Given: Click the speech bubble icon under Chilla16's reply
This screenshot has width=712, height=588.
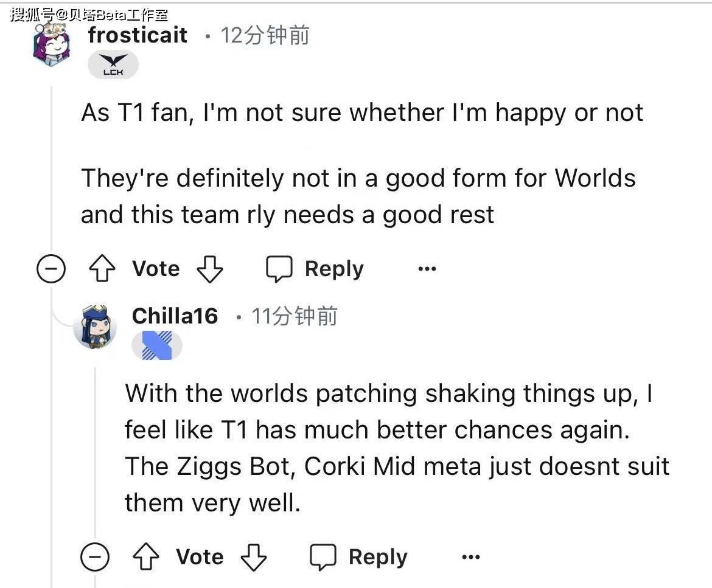Looking at the screenshot, I should [x=323, y=557].
